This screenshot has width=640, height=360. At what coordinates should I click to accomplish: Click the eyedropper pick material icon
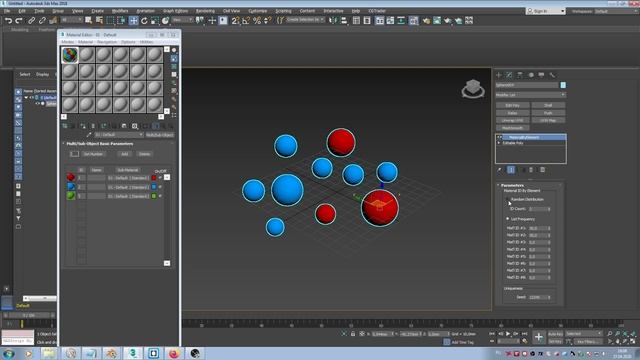[89, 135]
